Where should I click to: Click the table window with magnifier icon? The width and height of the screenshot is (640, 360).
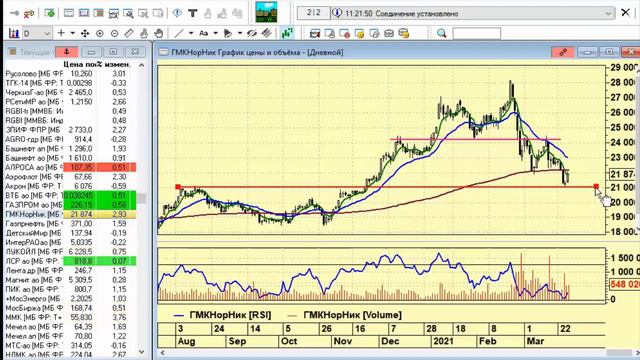(128, 13)
